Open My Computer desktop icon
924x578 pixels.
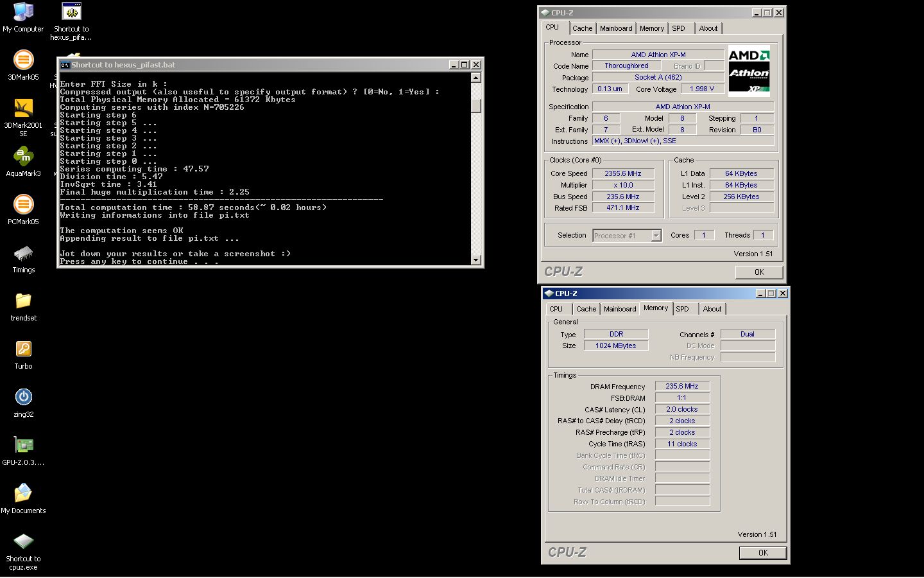23,17
